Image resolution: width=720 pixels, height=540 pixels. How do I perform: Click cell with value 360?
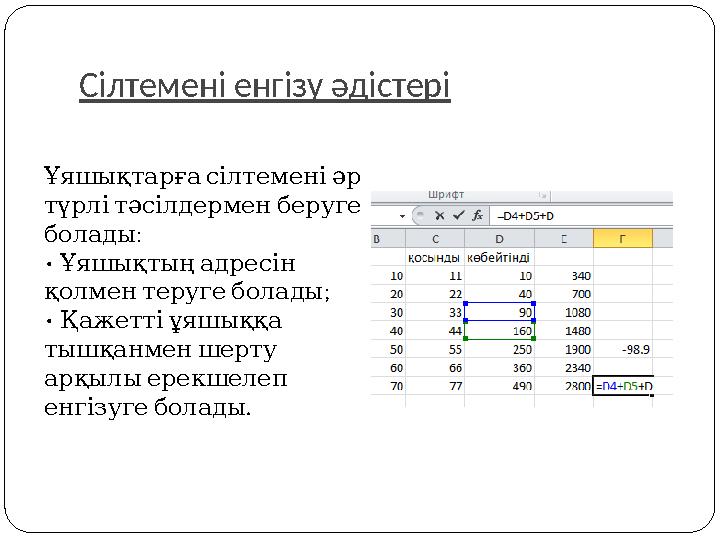499,368
